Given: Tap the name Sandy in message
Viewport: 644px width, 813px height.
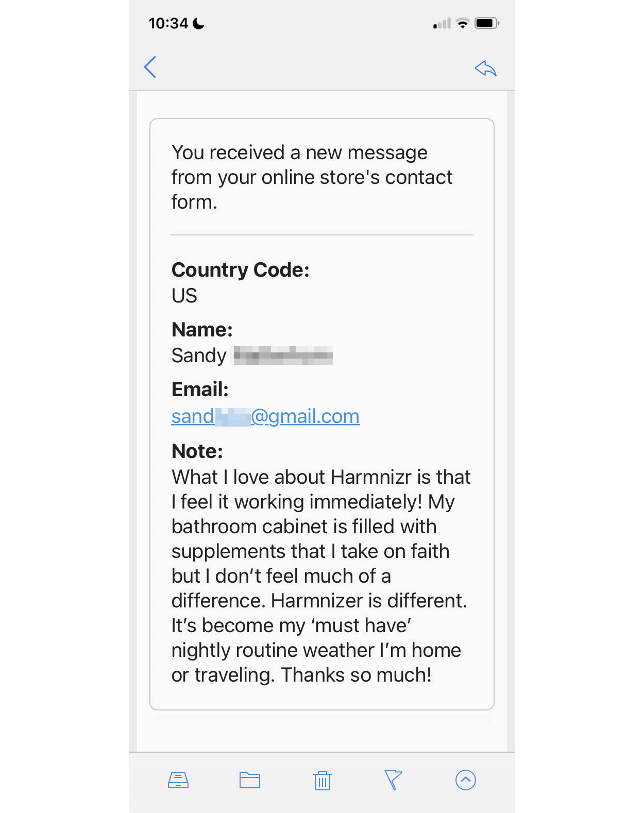Looking at the screenshot, I should (x=199, y=355).
